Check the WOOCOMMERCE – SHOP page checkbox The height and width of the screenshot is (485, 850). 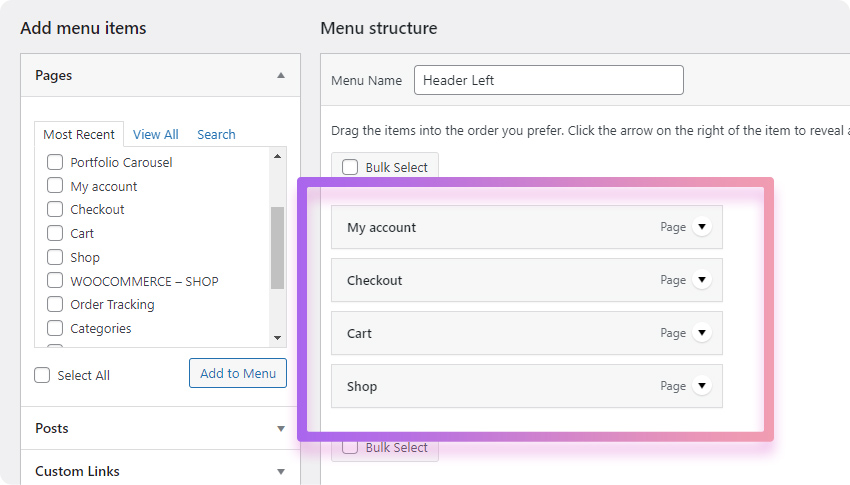(x=55, y=280)
